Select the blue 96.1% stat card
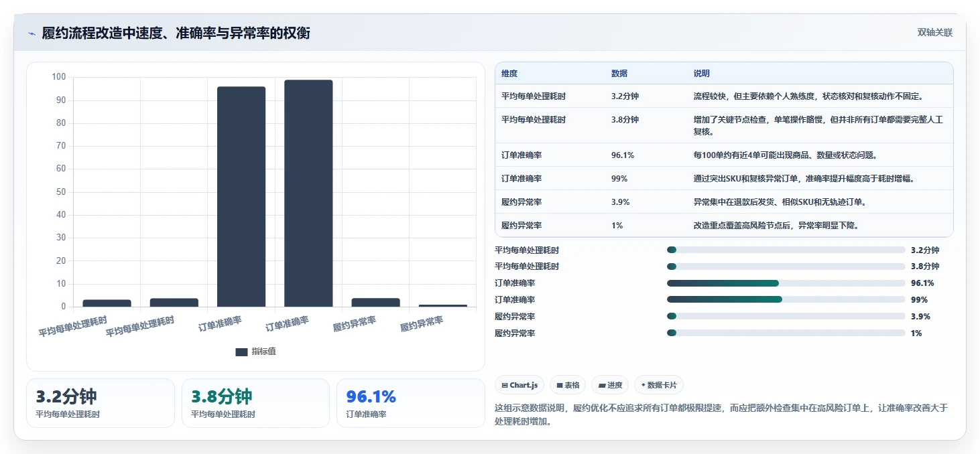Viewport: 980px width, 454px height. [x=410, y=403]
